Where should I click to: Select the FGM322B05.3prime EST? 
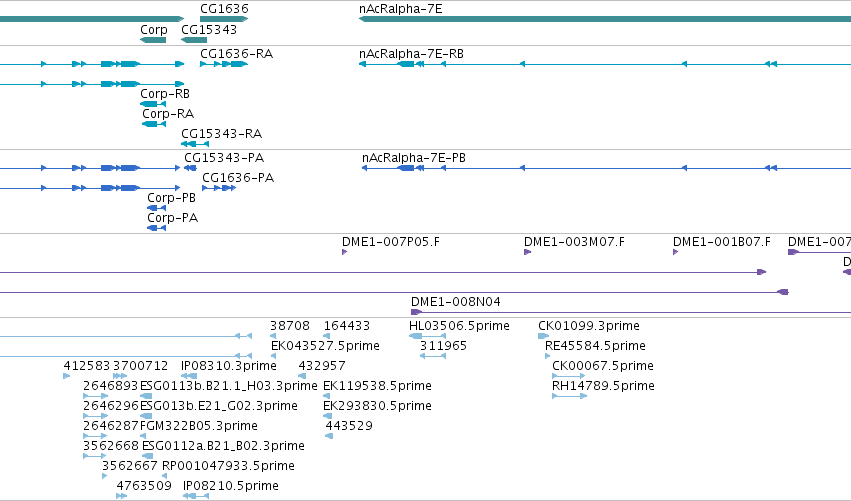[x=143, y=436]
